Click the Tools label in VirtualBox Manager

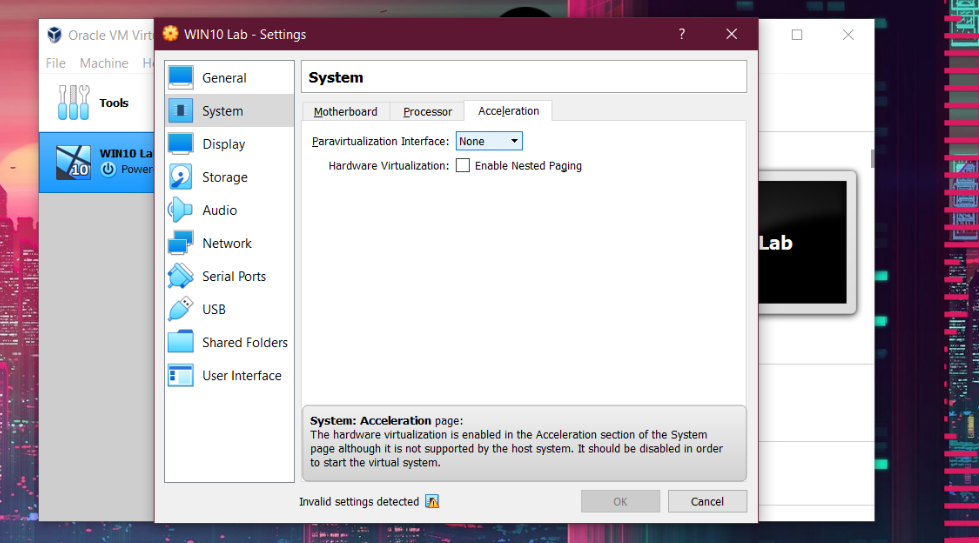tap(114, 103)
